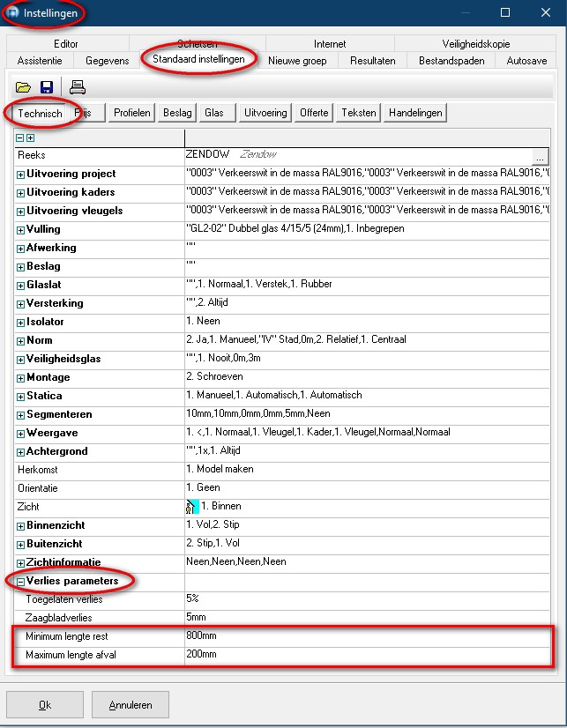The width and height of the screenshot is (567, 728).
Task: Expand the Versterking node
Action: point(20,305)
